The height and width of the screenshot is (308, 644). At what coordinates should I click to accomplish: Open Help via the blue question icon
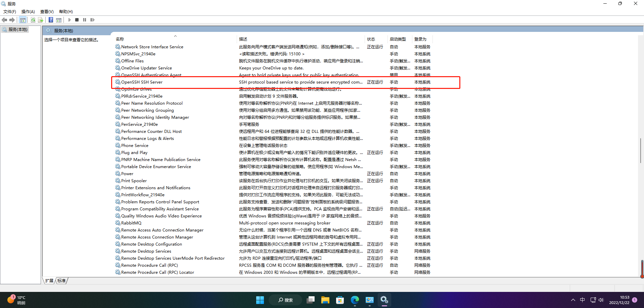(51, 20)
